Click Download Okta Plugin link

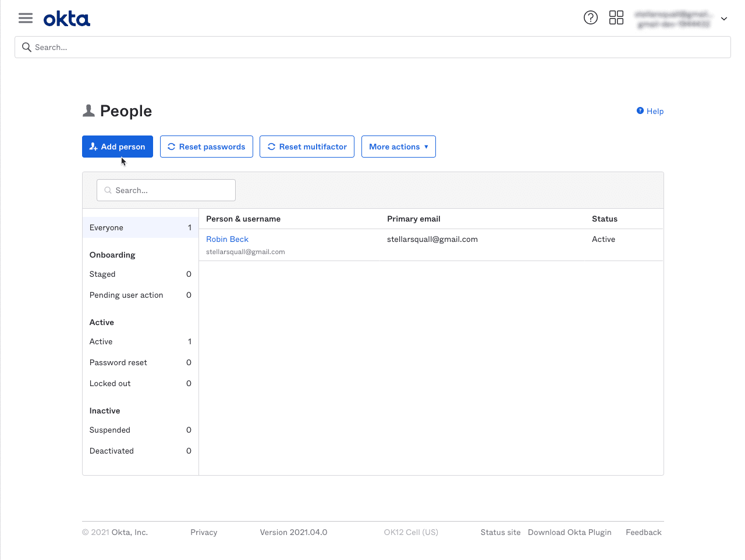pos(570,532)
